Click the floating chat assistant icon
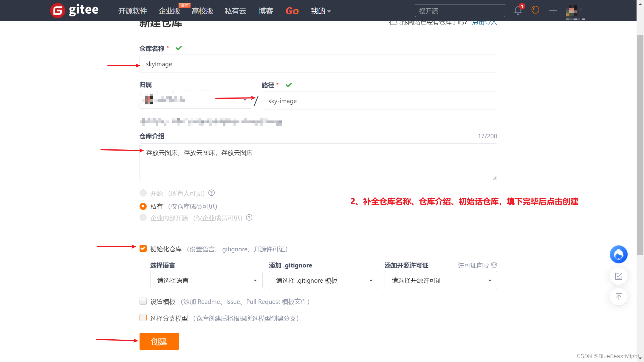Viewport: 644px width, 362px height. (x=618, y=254)
